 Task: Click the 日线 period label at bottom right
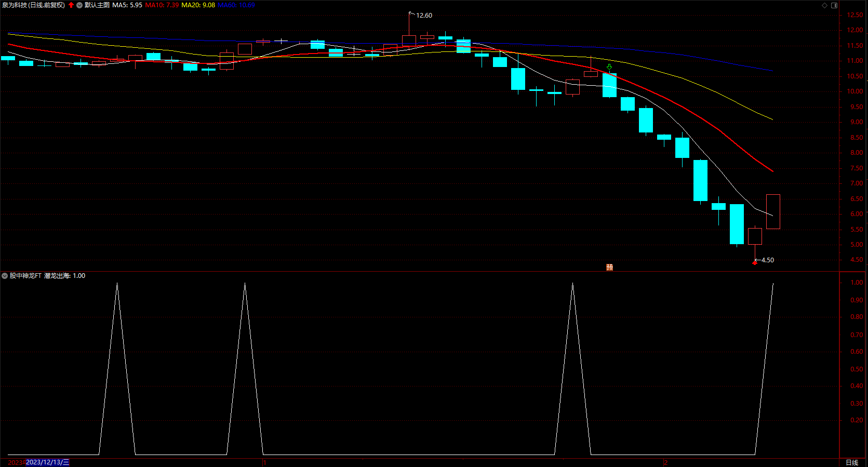(852, 462)
